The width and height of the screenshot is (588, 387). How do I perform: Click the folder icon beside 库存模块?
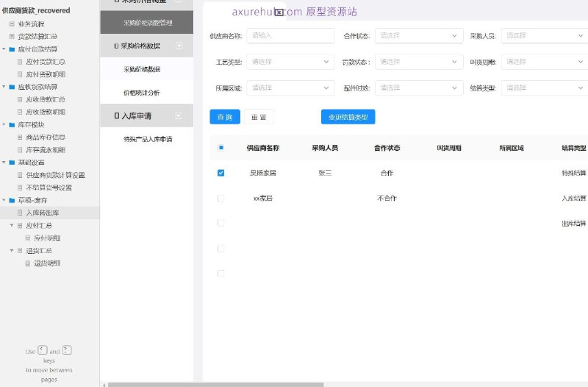[x=12, y=125]
